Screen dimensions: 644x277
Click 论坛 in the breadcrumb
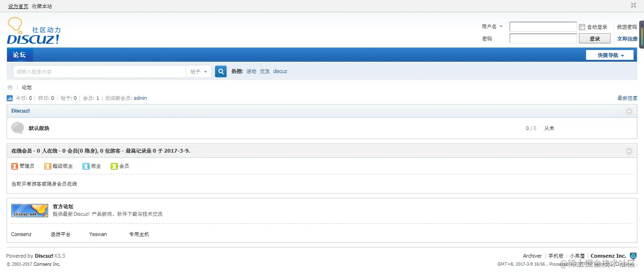(27, 87)
